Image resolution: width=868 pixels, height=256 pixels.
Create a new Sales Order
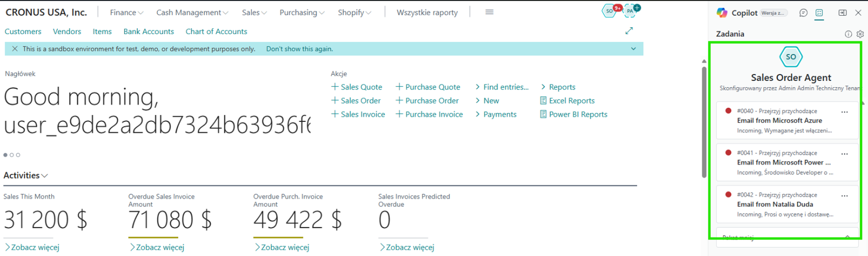pyautogui.click(x=356, y=100)
